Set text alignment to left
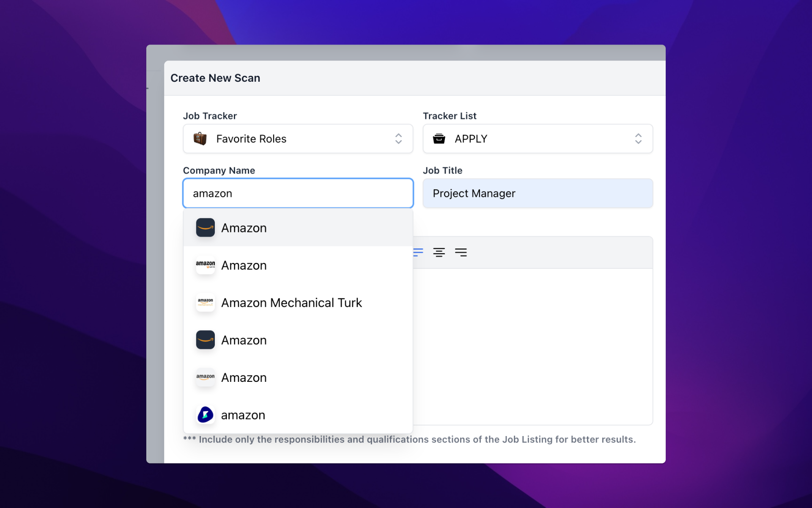The width and height of the screenshot is (812, 508). pyautogui.click(x=418, y=252)
